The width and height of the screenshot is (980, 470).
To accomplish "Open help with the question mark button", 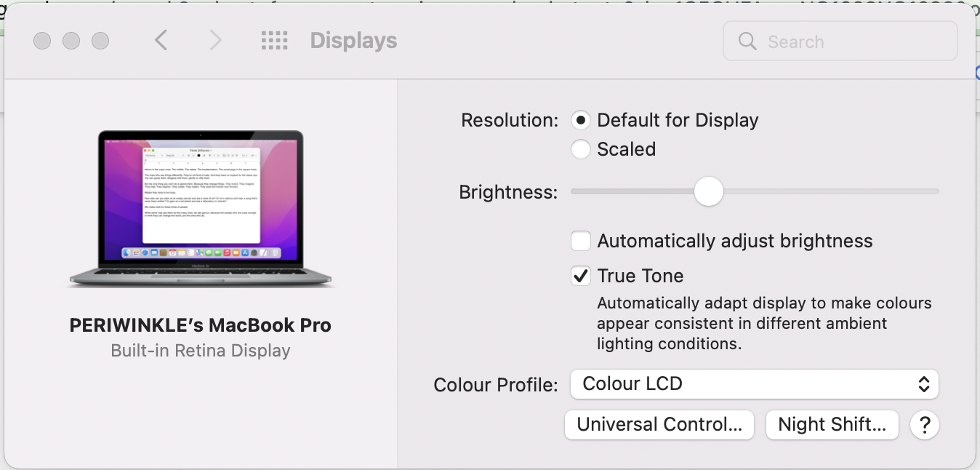I will pyautogui.click(x=925, y=425).
